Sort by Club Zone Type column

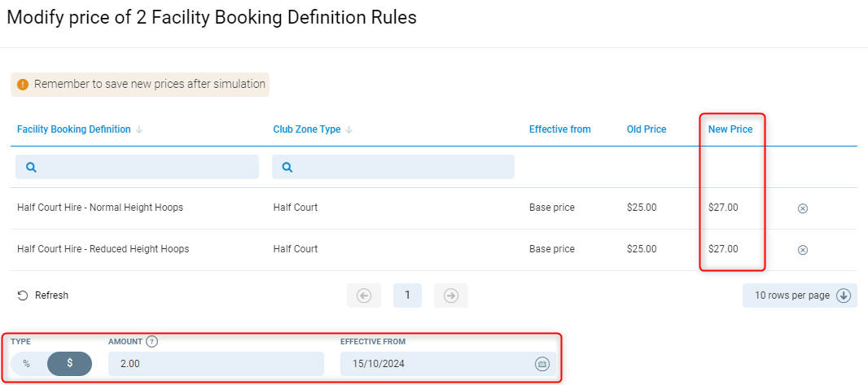coord(307,129)
